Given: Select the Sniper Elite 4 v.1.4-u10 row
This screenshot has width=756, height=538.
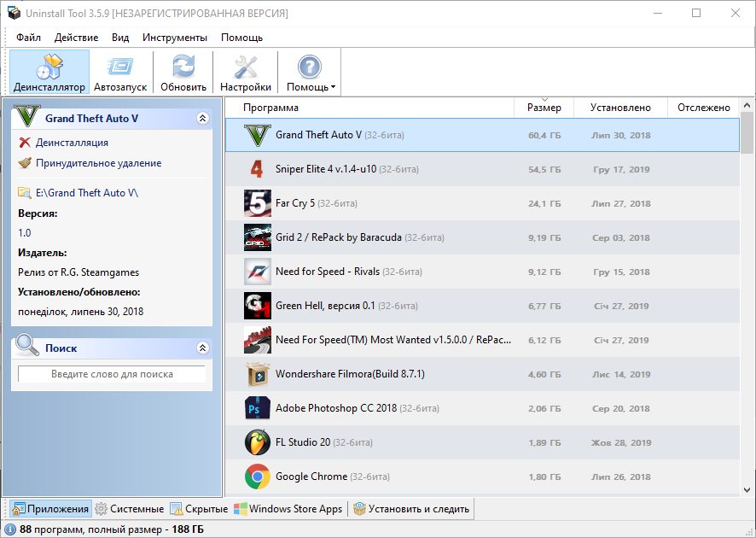Looking at the screenshot, I should click(x=482, y=169).
